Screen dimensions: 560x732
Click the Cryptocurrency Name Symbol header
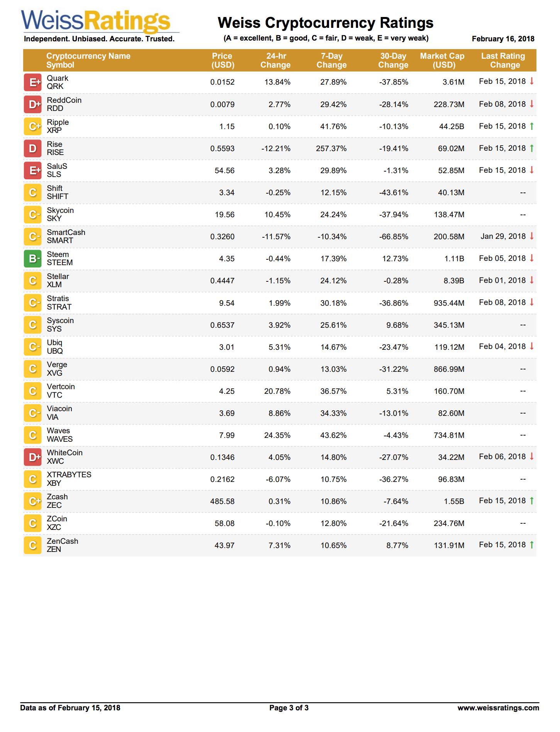tap(88, 60)
